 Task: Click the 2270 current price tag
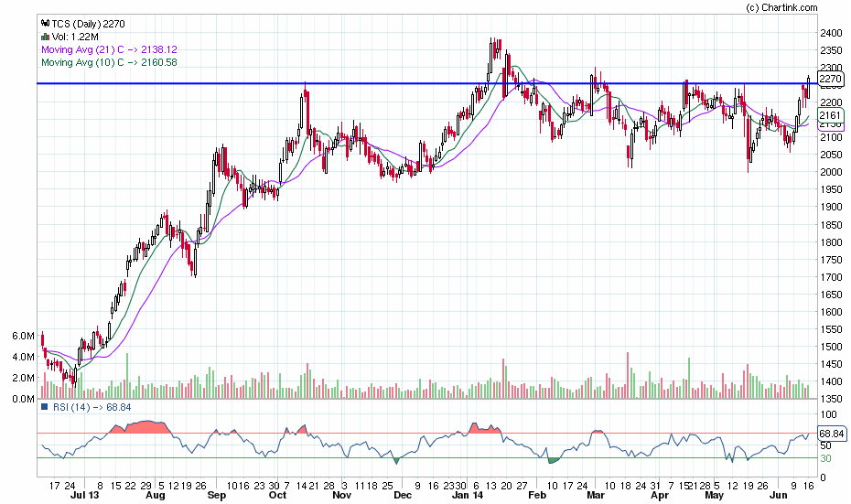[830, 79]
